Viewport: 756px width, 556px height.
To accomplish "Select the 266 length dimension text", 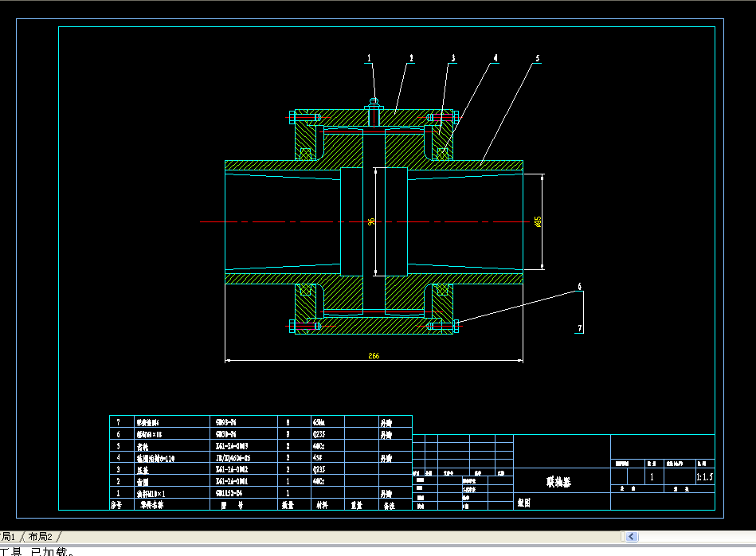I will coord(374,356).
